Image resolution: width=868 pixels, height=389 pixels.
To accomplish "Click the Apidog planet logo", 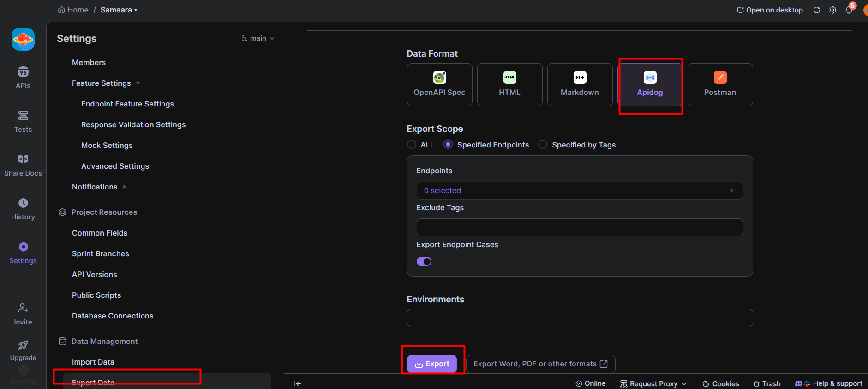I will tap(23, 39).
